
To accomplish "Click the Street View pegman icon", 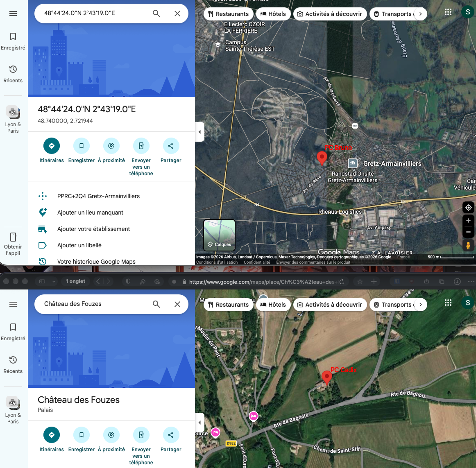I will (x=468, y=245).
